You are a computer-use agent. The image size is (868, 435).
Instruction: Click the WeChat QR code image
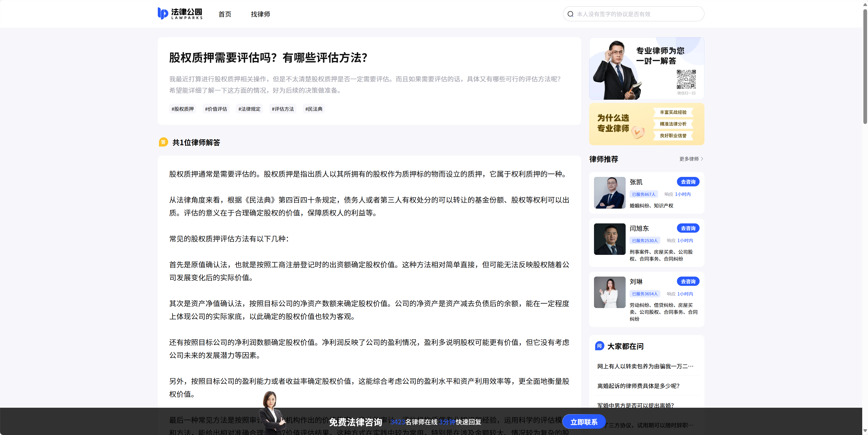coord(686,79)
